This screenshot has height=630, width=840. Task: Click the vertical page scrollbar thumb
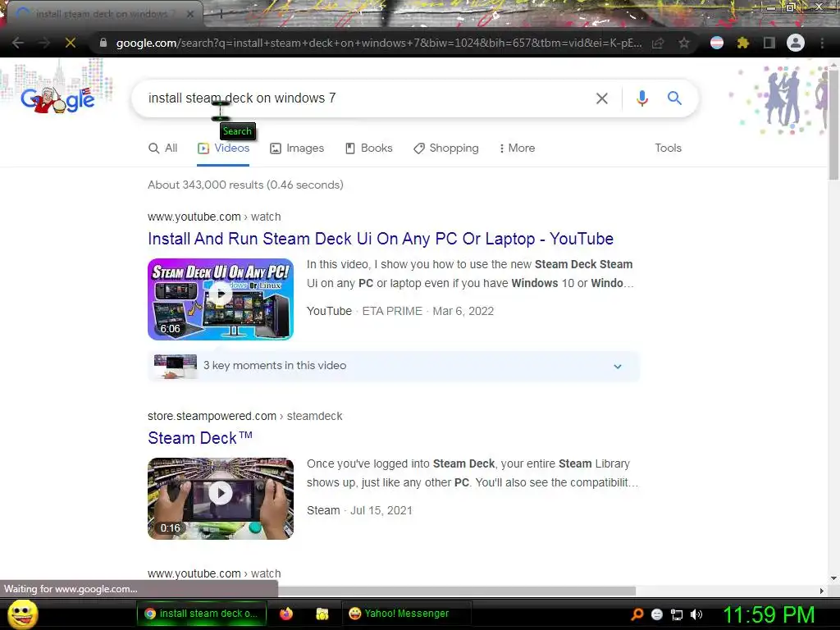coord(833,125)
